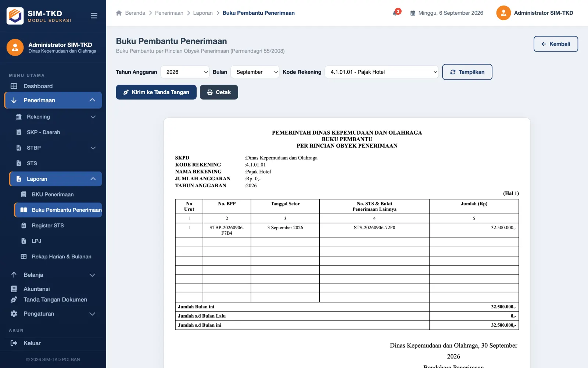This screenshot has width=588, height=368.
Task: Open the Belanja menu item
Action: [53, 275]
